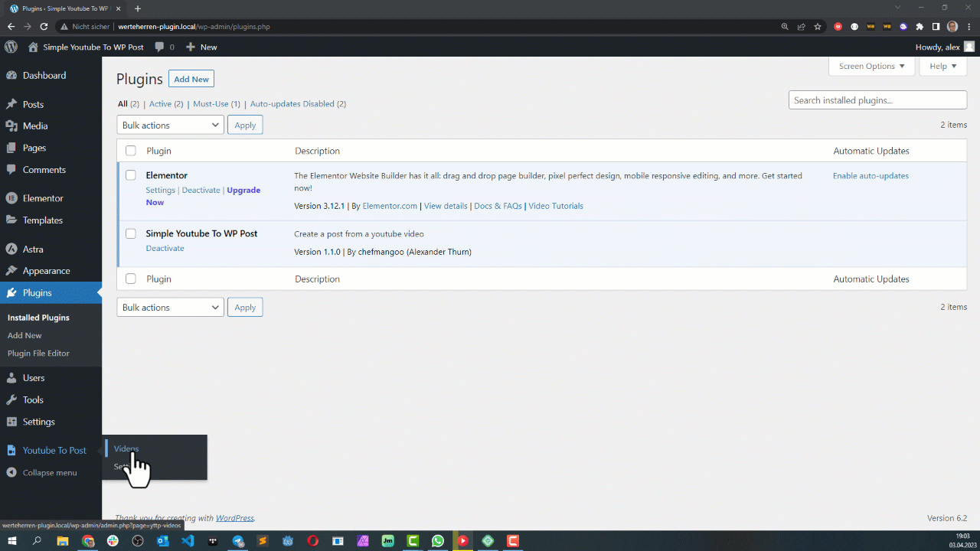The width and height of the screenshot is (980, 551).
Task: Expand the Help panel
Action: [x=943, y=66]
